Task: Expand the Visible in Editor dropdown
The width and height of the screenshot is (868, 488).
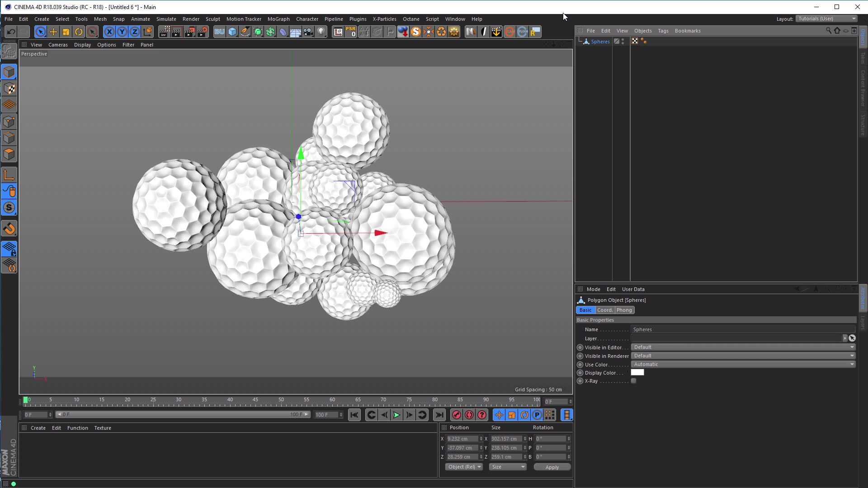Action: (853, 347)
